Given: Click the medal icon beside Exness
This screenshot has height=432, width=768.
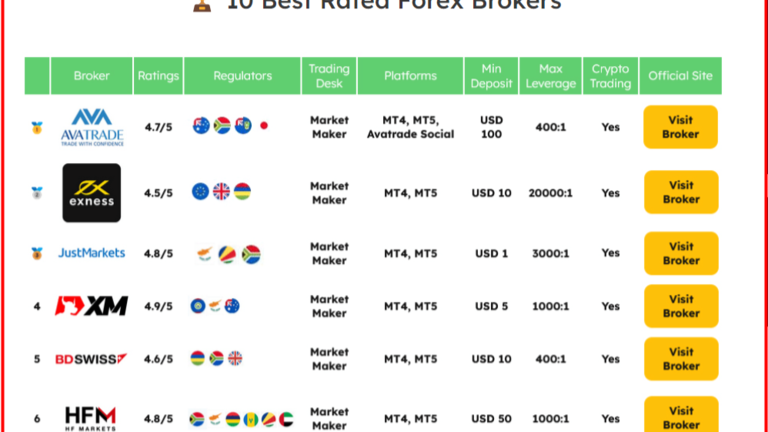Looking at the screenshot, I should tap(37, 193).
